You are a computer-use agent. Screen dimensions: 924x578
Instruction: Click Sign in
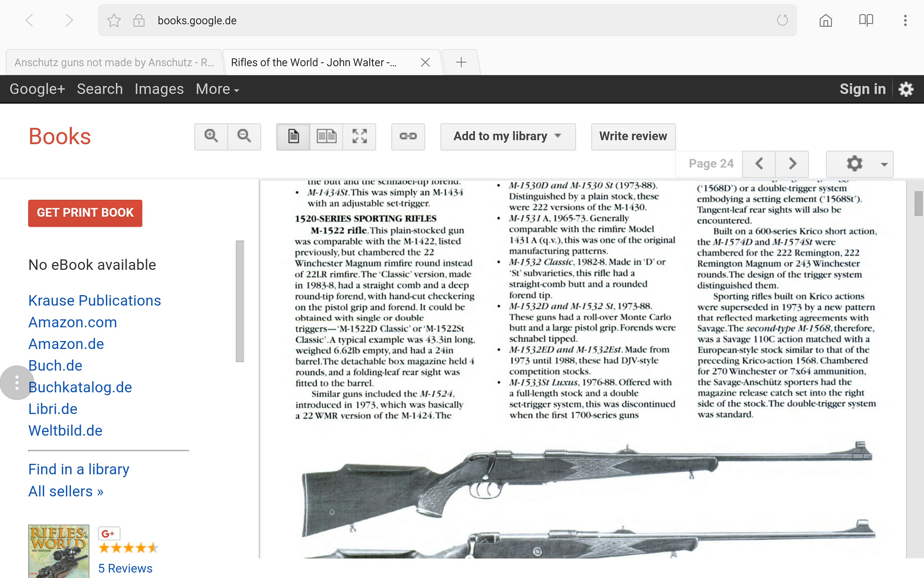(x=862, y=89)
